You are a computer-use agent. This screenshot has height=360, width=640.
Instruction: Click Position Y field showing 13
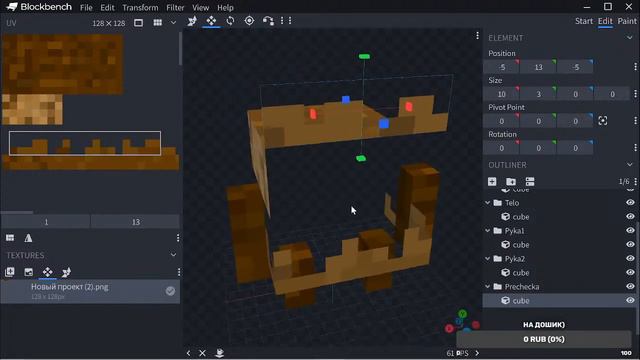[x=538, y=67]
